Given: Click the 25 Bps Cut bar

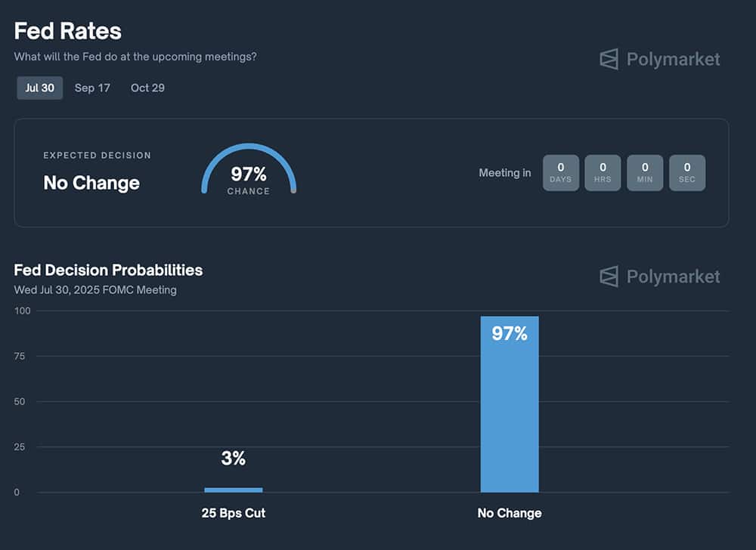Looking at the screenshot, I should click(234, 490).
